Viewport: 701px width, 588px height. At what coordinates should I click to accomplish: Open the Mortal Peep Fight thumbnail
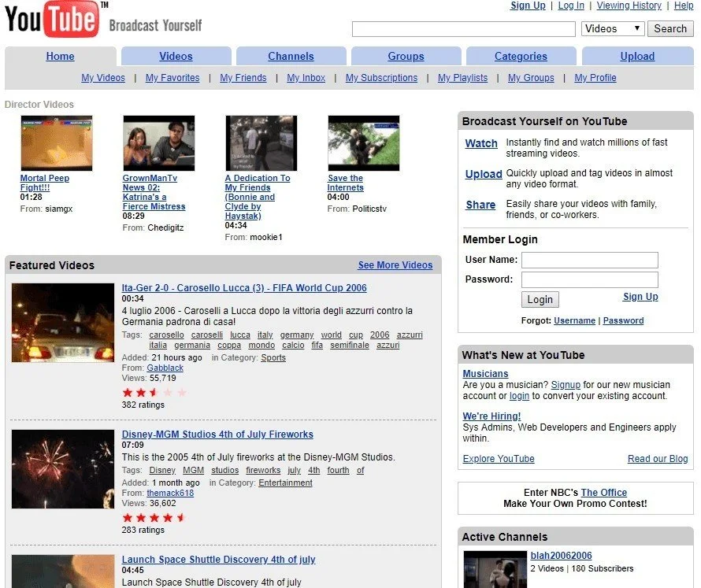click(x=57, y=143)
